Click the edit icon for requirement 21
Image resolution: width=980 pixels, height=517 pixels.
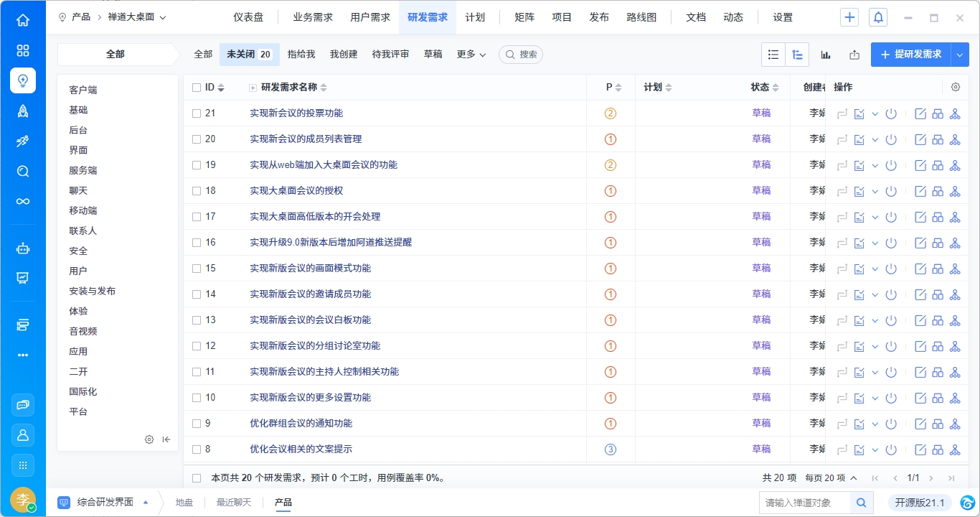920,113
